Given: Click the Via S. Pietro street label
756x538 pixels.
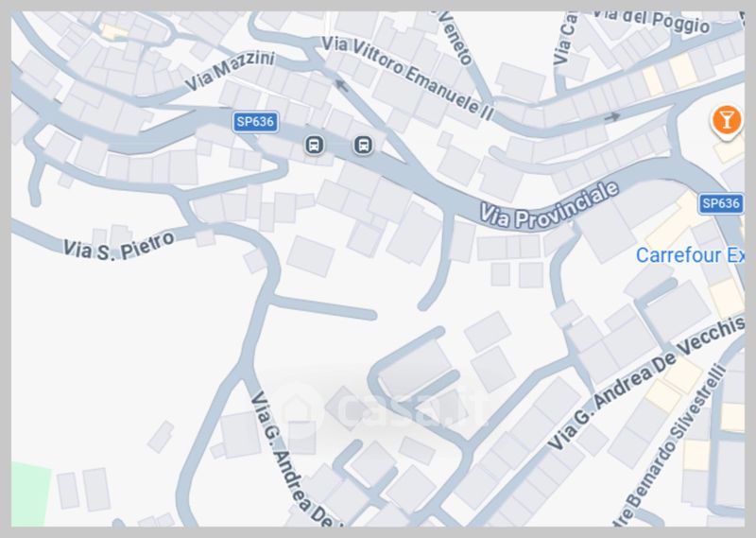Looking at the screenshot, I should tap(119, 247).
